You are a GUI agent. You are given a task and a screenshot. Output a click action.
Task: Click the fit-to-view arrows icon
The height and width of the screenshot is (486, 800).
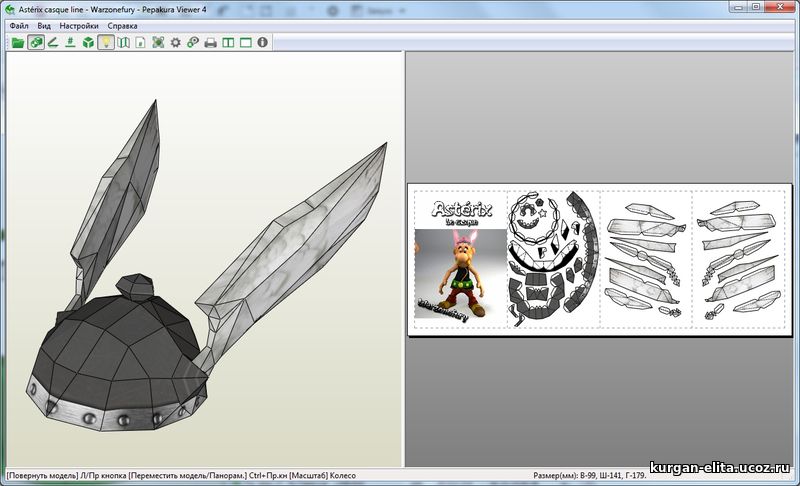coord(158,43)
